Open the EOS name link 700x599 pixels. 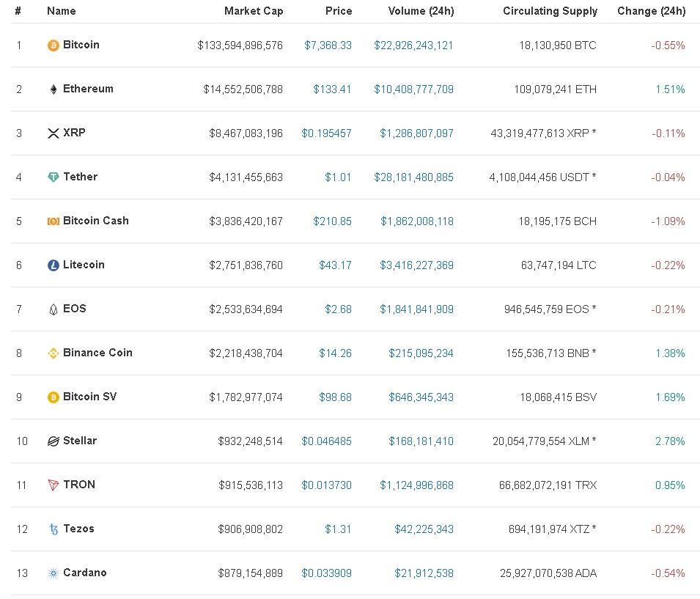[x=75, y=309]
